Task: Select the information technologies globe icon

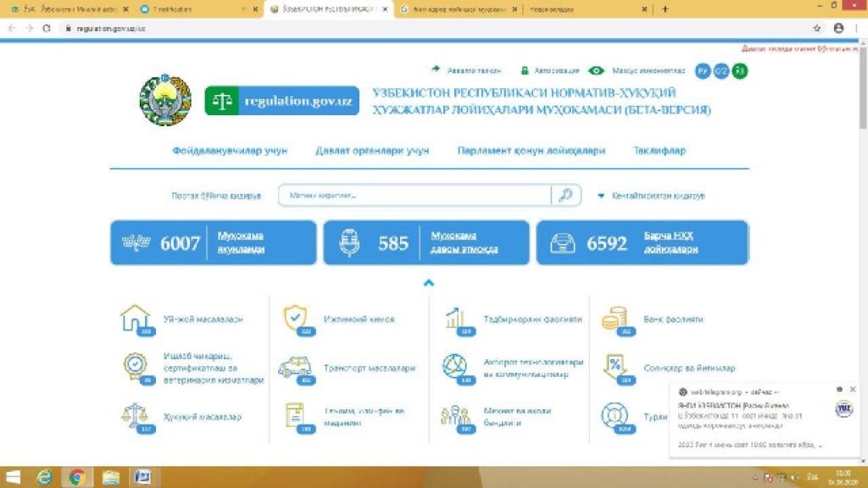Action: point(454,368)
